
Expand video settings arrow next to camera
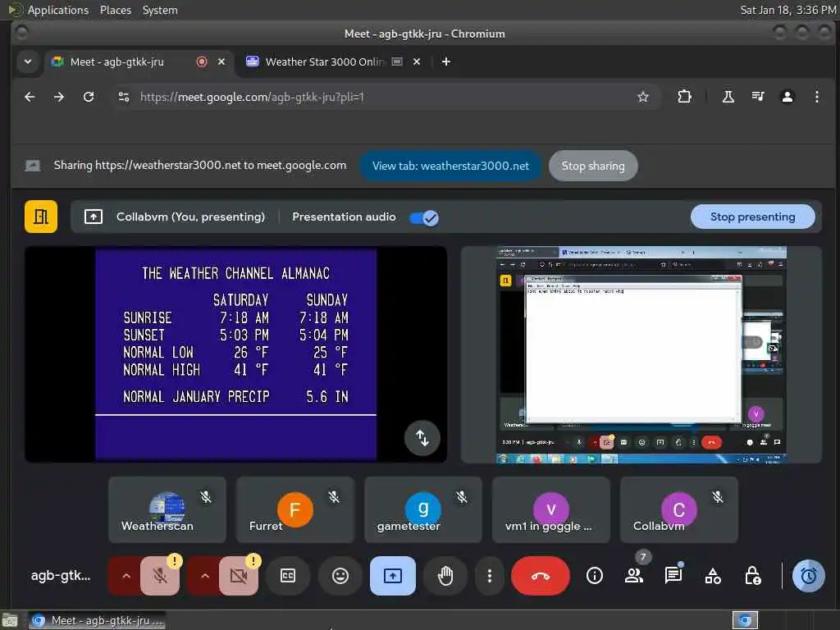[204, 576]
